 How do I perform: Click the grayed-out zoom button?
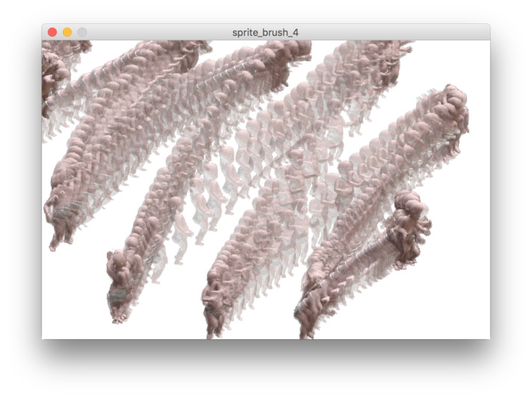click(82, 32)
